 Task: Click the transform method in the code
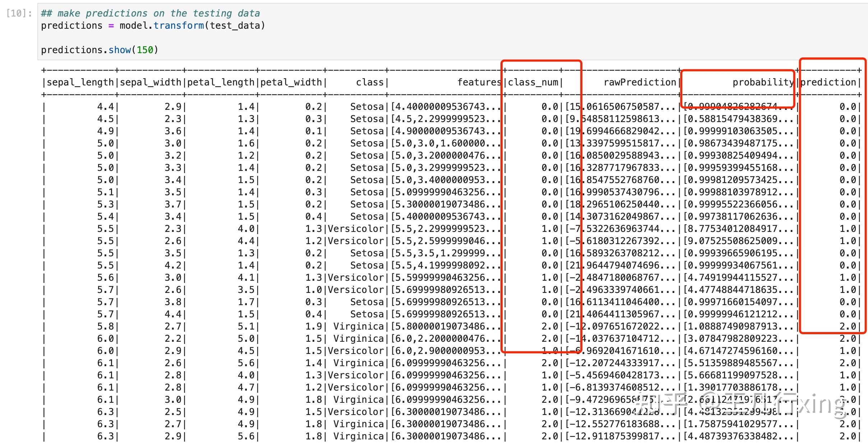[179, 25]
